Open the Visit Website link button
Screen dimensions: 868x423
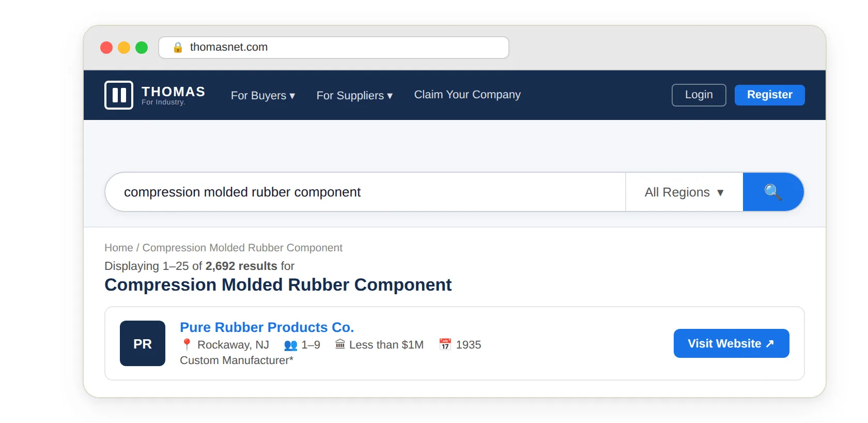pyautogui.click(x=731, y=343)
